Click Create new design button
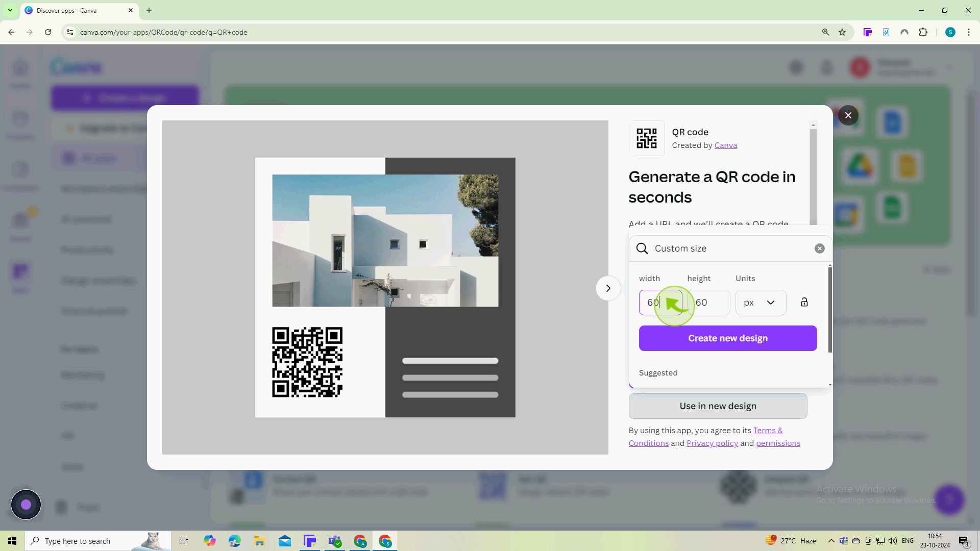This screenshot has height=551, width=980. tap(728, 338)
